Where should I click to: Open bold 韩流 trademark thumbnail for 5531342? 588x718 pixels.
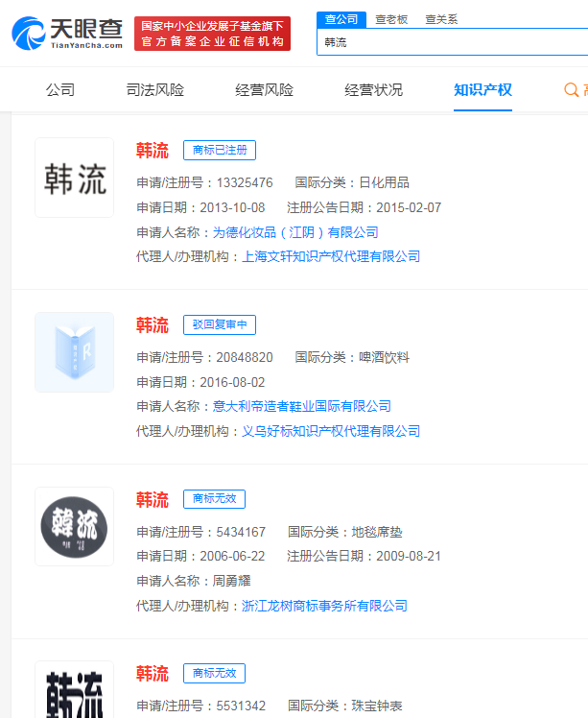tap(75, 691)
